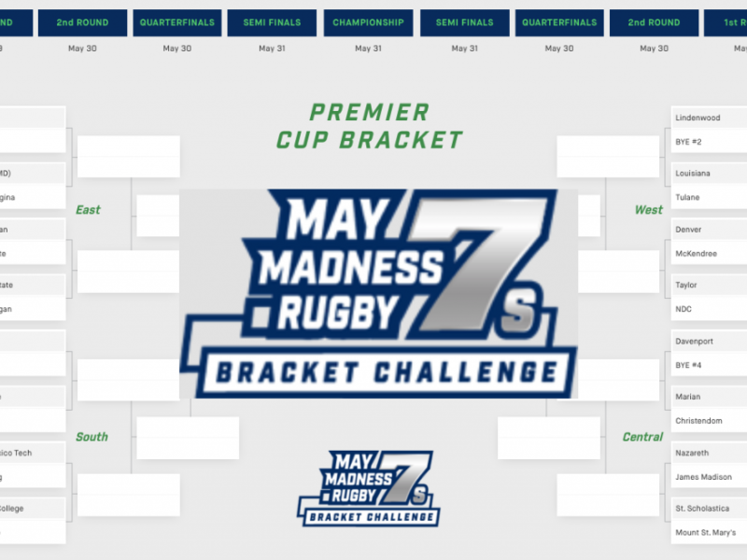Click the small May Madness 7s logo
The height and width of the screenshot is (560, 747).
368,488
